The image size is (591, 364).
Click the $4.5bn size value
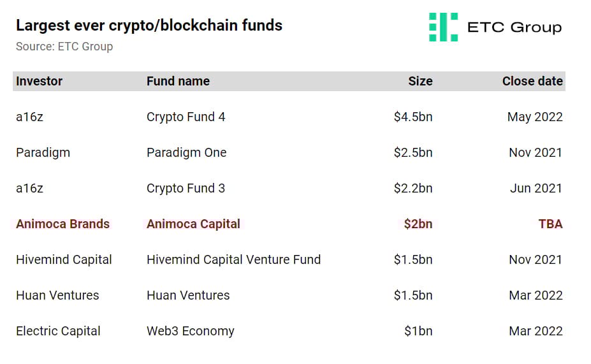[413, 117]
